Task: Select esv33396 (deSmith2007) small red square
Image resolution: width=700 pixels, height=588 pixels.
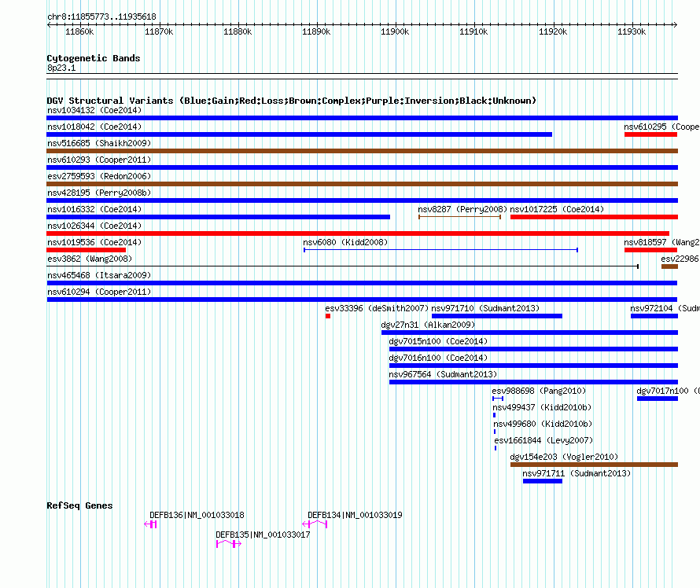Action: click(328, 316)
